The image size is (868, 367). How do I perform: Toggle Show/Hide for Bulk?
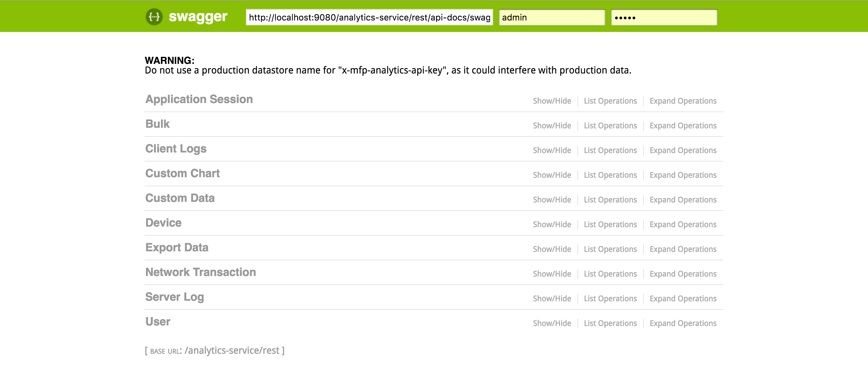pos(552,126)
